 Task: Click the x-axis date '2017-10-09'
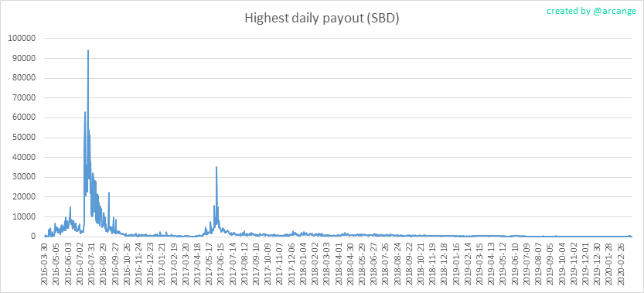pos(268,264)
